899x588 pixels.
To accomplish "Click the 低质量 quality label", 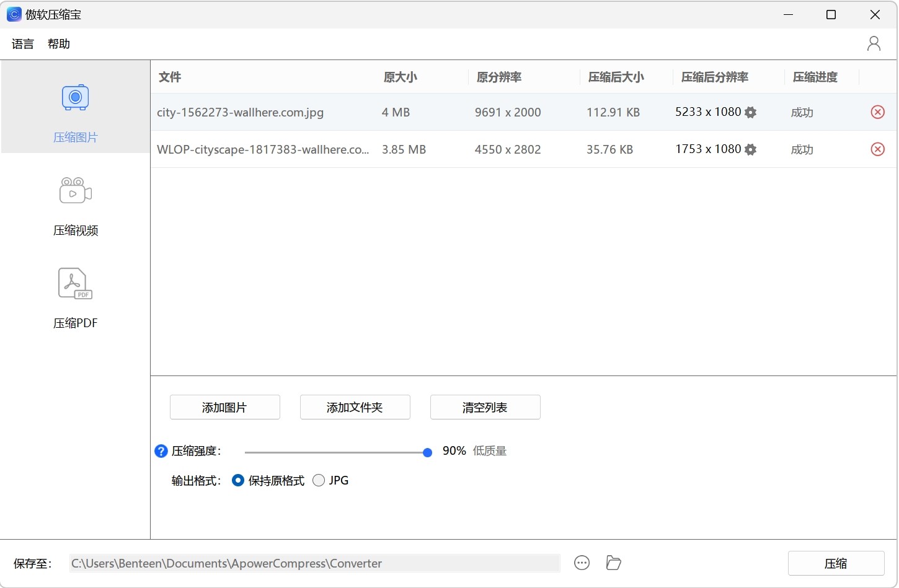I will [490, 451].
